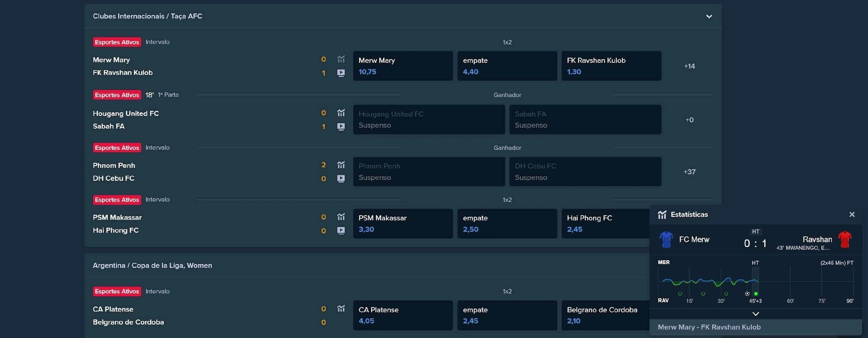
Task: Open statistics icon for PSM Makassar match
Action: tap(341, 217)
